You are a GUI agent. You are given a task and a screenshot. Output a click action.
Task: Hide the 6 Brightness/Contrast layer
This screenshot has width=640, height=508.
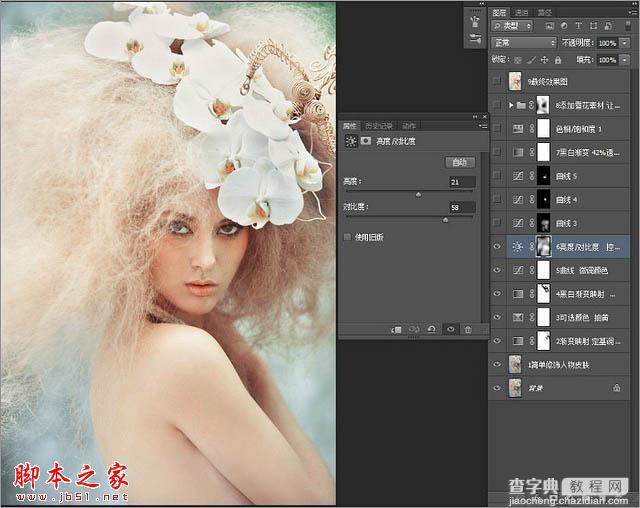click(x=497, y=247)
